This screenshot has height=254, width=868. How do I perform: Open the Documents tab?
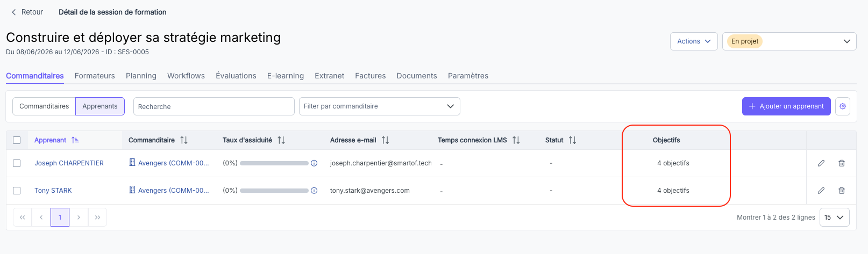pyautogui.click(x=417, y=76)
